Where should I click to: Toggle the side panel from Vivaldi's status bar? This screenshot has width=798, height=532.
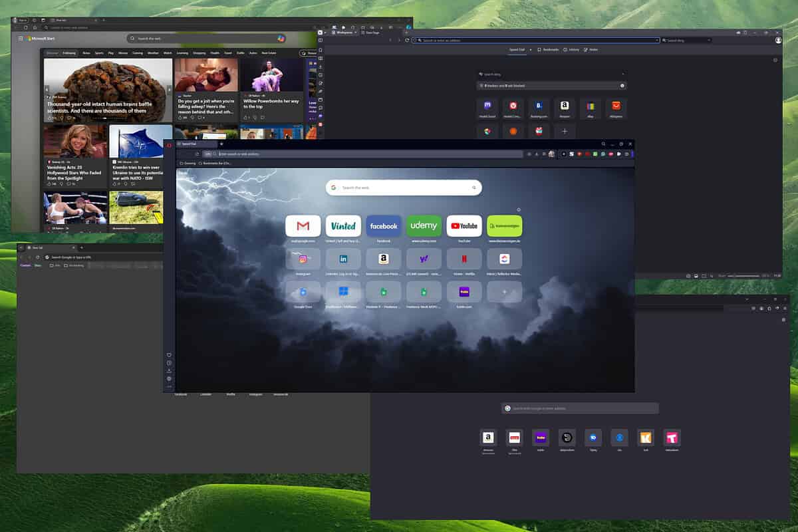coord(688,275)
